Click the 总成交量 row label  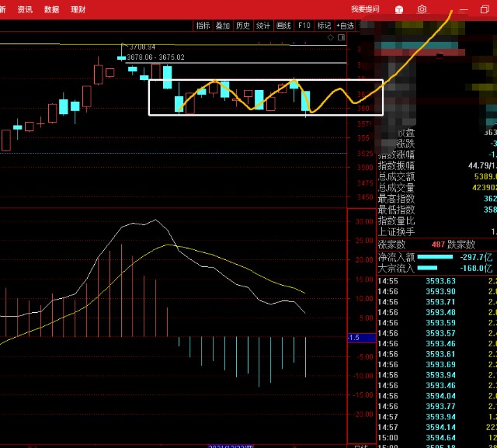[x=396, y=188]
